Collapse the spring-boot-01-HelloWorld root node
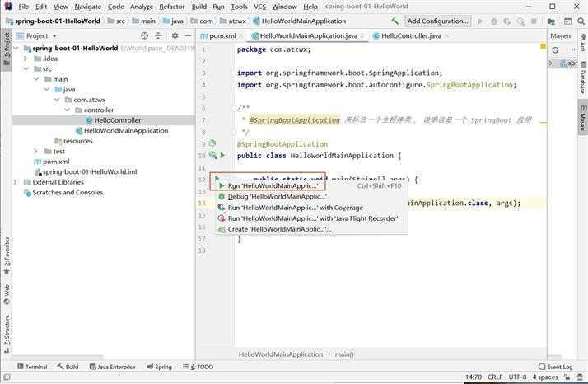 [x=16, y=48]
